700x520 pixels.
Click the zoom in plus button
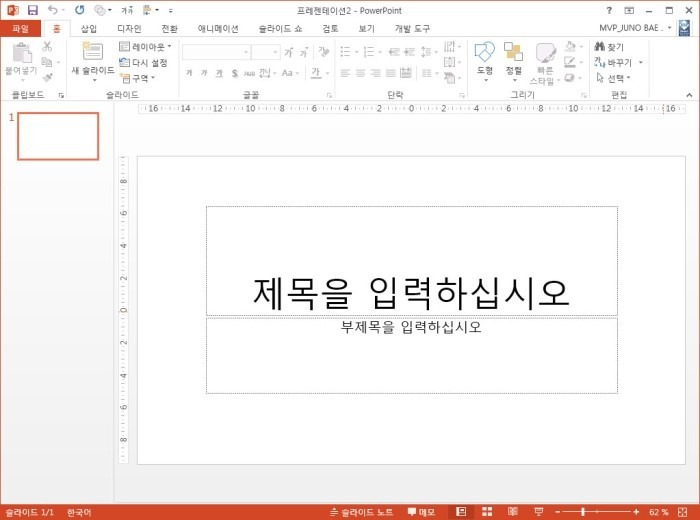tap(636, 512)
